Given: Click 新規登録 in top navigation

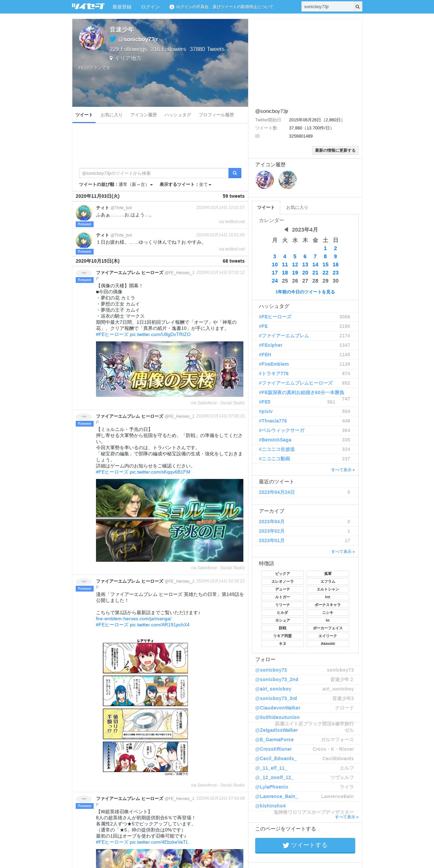Looking at the screenshot, I should coord(122,7).
